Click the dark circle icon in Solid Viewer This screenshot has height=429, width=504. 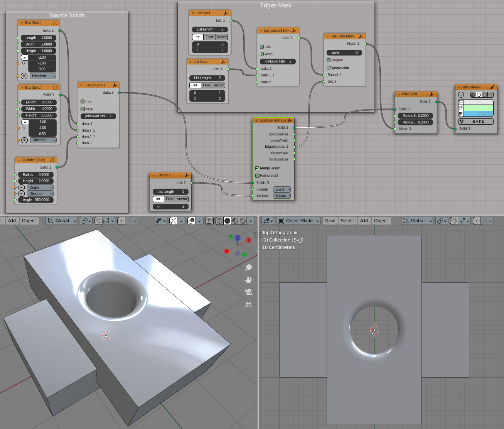(485, 95)
